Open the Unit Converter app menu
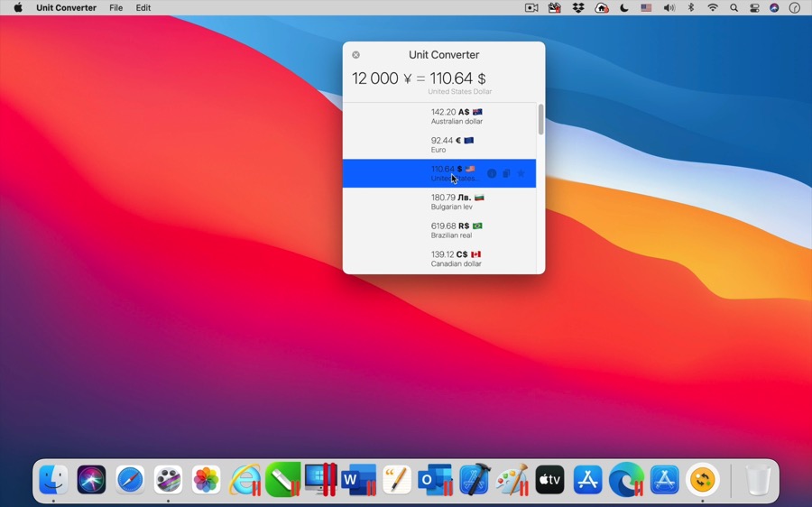The image size is (812, 507). (66, 8)
